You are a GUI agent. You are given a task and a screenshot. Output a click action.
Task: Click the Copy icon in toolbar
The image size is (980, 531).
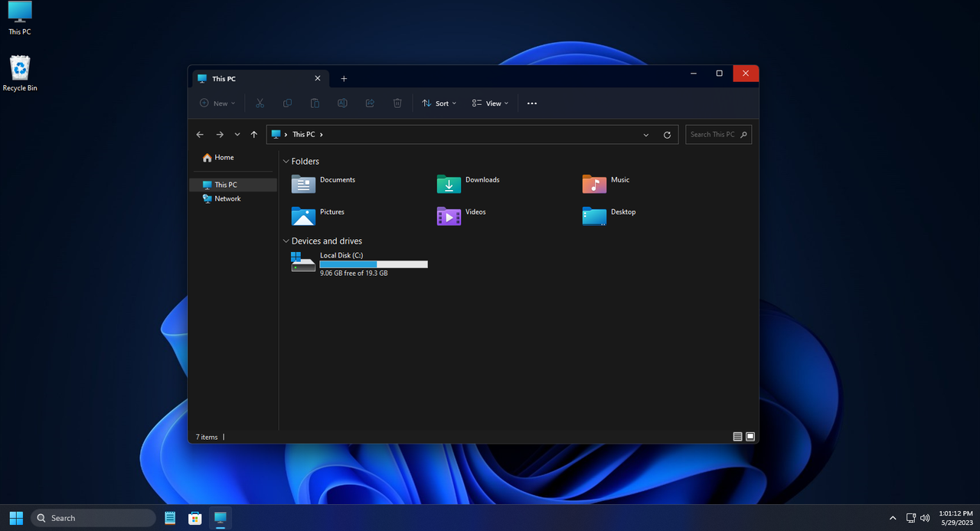[x=287, y=103]
